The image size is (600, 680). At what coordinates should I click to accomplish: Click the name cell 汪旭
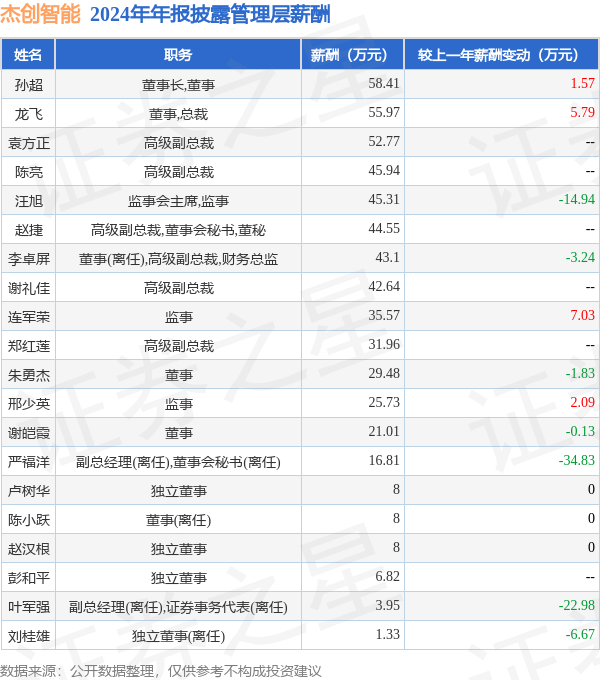tap(29, 201)
